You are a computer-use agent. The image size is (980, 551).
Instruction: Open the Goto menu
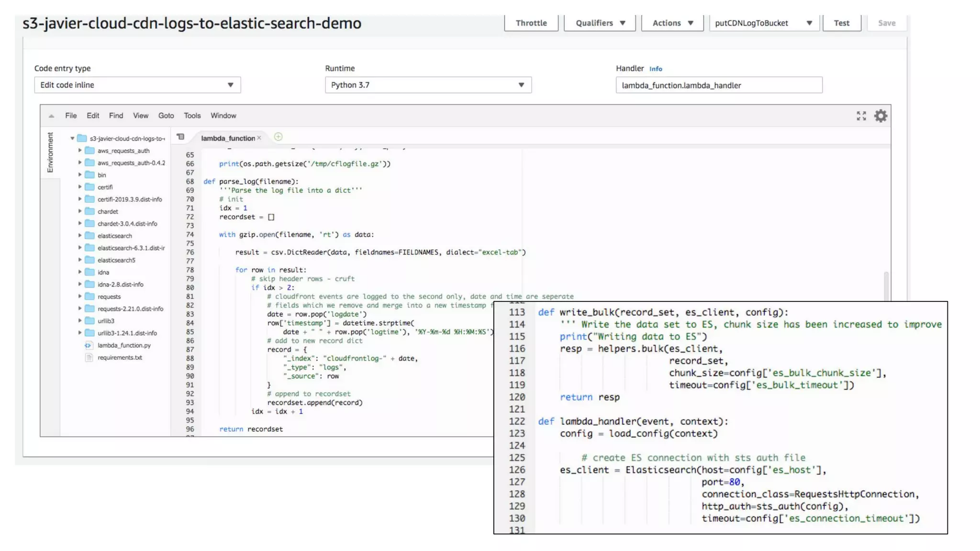click(x=166, y=116)
